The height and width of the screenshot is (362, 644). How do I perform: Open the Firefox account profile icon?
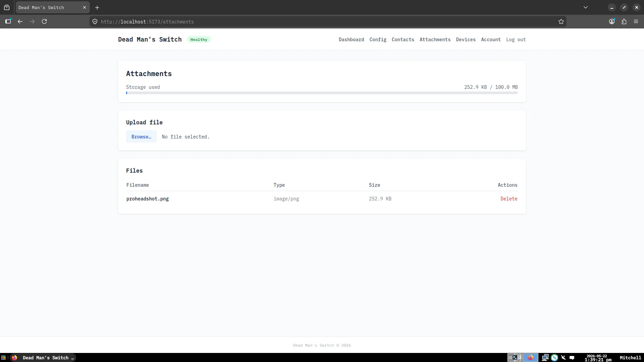coord(612,21)
